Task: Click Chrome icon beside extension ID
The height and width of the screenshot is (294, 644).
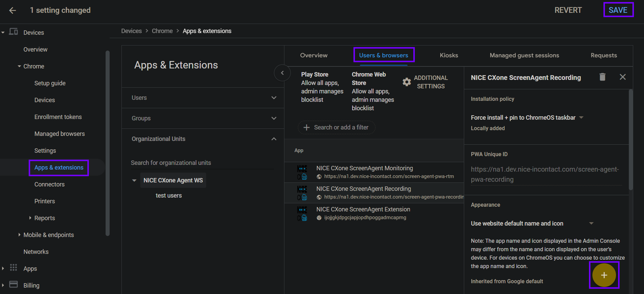Action: [x=319, y=217]
